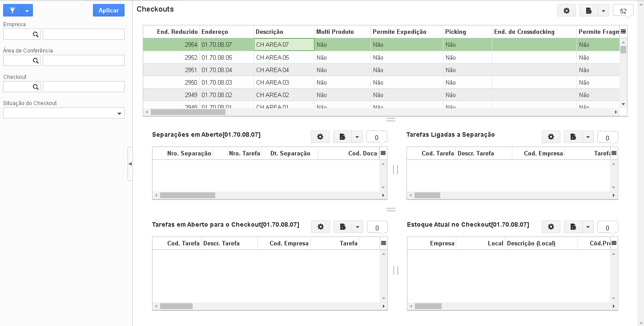Screen dimensions: 644x326
Task: Click the Área de Conferência search magnifier
Action: coord(36,61)
